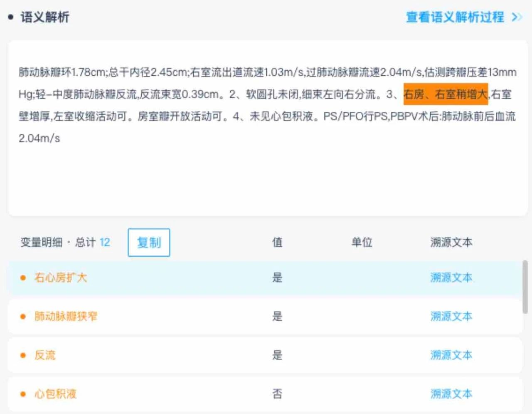Click the orange bullet icon before 反流
The width and height of the screenshot is (532, 414).
(x=24, y=355)
